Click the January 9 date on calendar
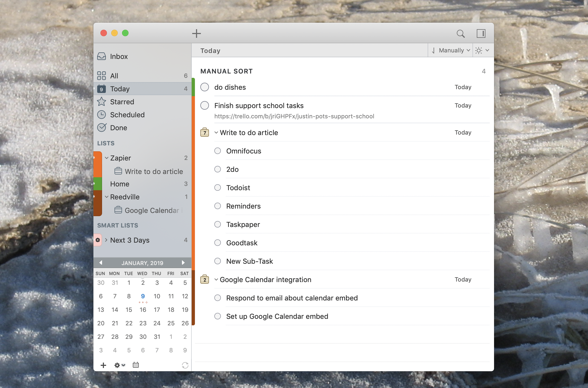The height and width of the screenshot is (388, 588). point(143,296)
